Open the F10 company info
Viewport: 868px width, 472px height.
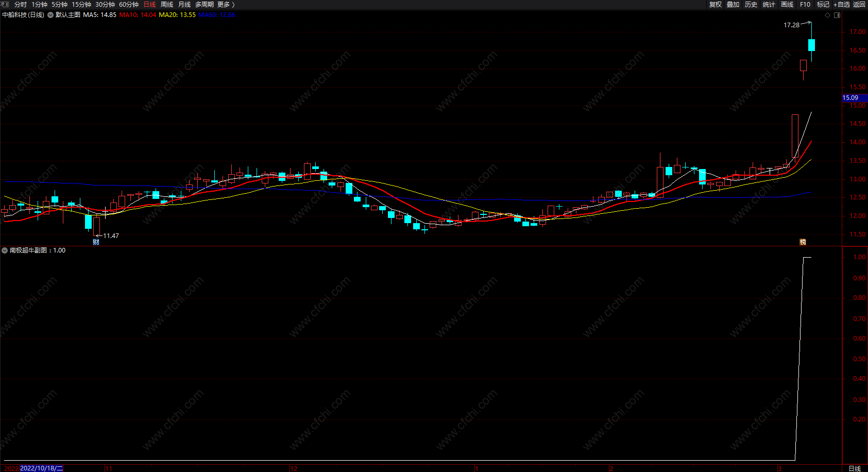[x=805, y=4]
